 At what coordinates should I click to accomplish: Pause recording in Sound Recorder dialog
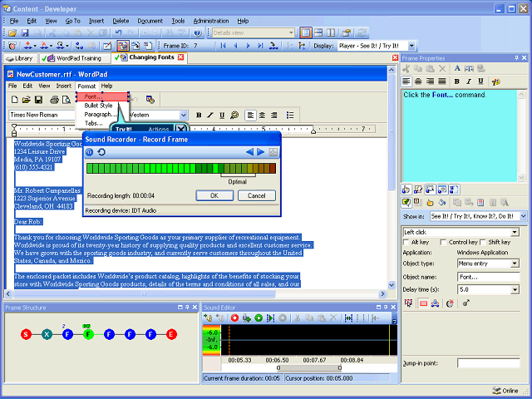[x=89, y=152]
